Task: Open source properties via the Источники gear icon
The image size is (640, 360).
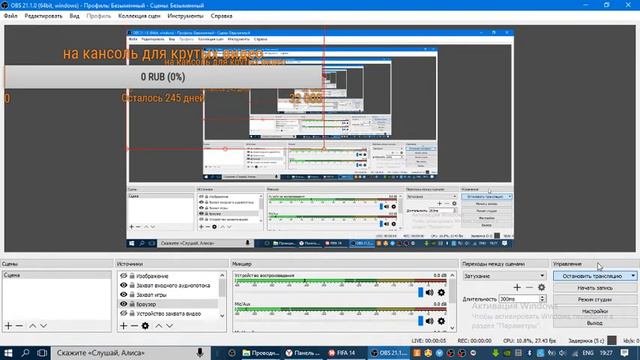Action: point(145,326)
